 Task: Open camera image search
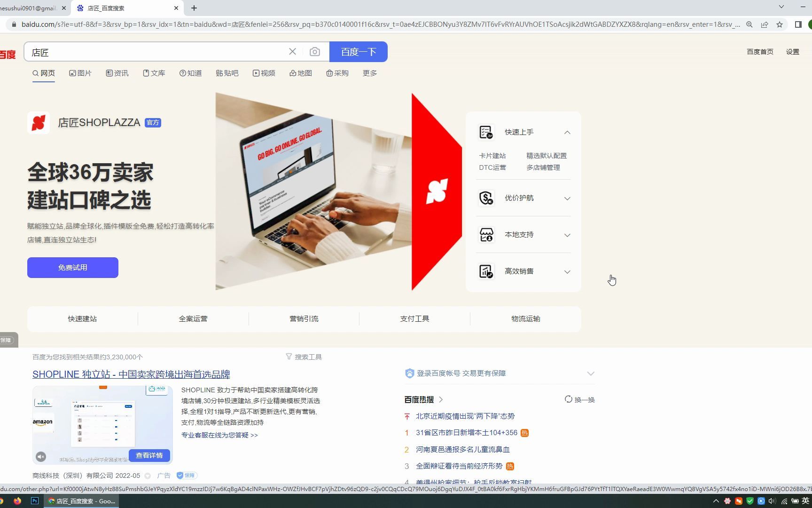tap(315, 52)
